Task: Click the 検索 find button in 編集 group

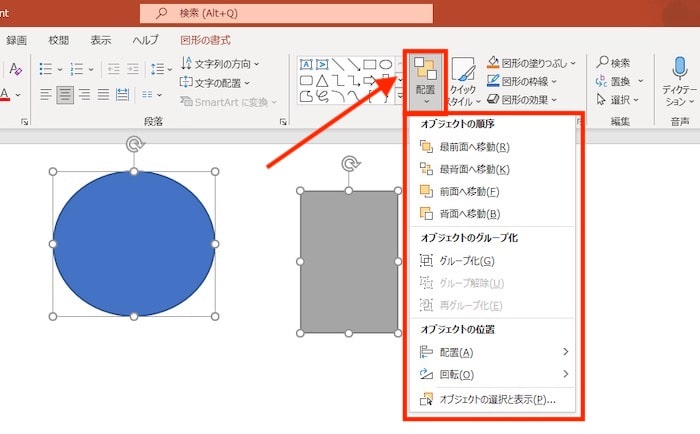Action: (612, 62)
